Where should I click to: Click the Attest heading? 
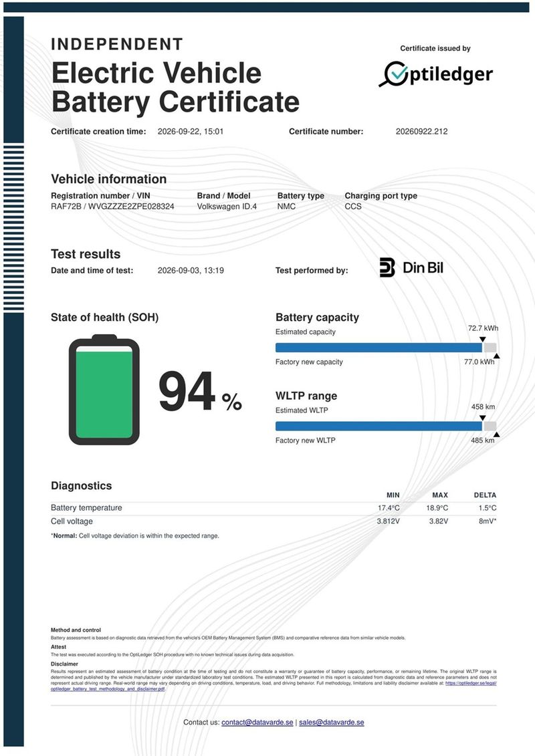58,647
